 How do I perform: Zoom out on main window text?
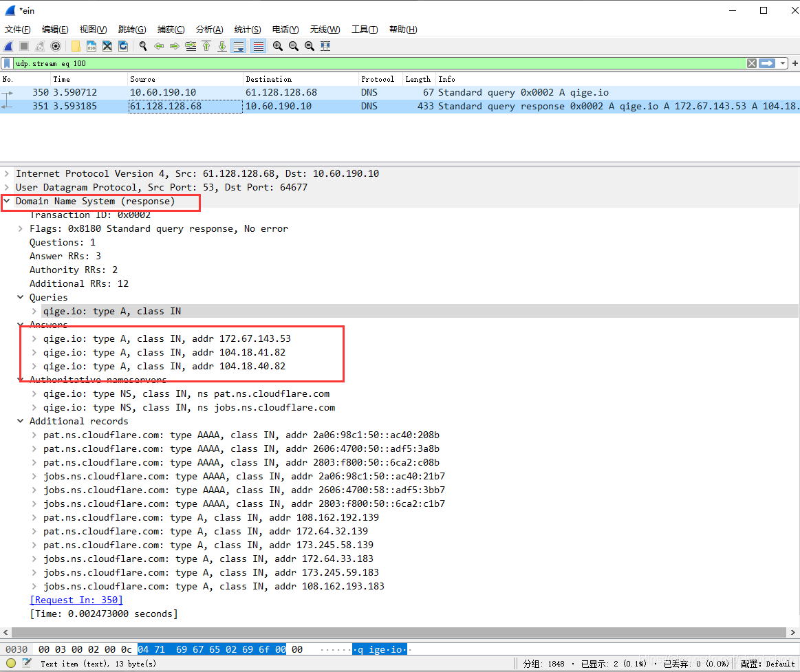(x=293, y=47)
